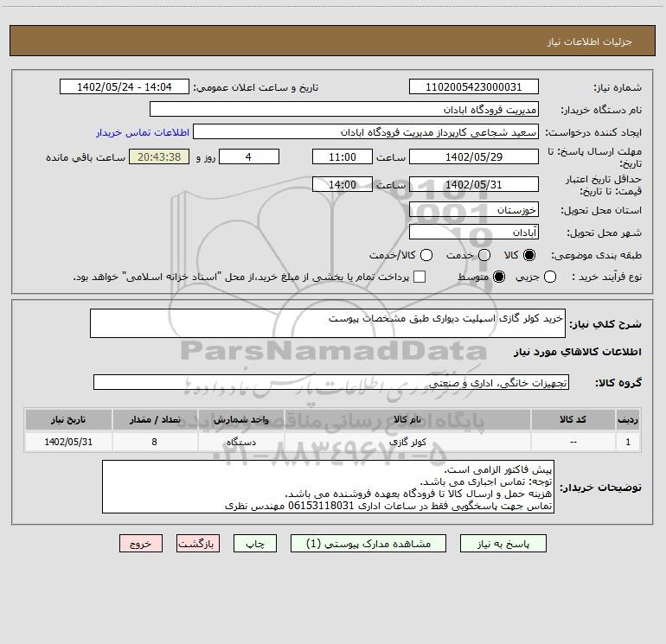This screenshot has height=644, width=666.
Task: Click the remaining time countdown 20:43:38
Action: pos(159,156)
